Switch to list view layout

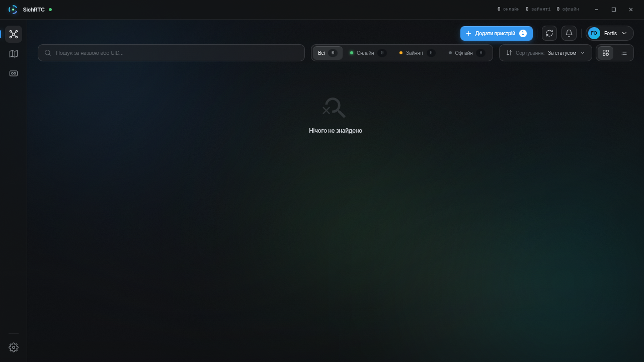624,53
